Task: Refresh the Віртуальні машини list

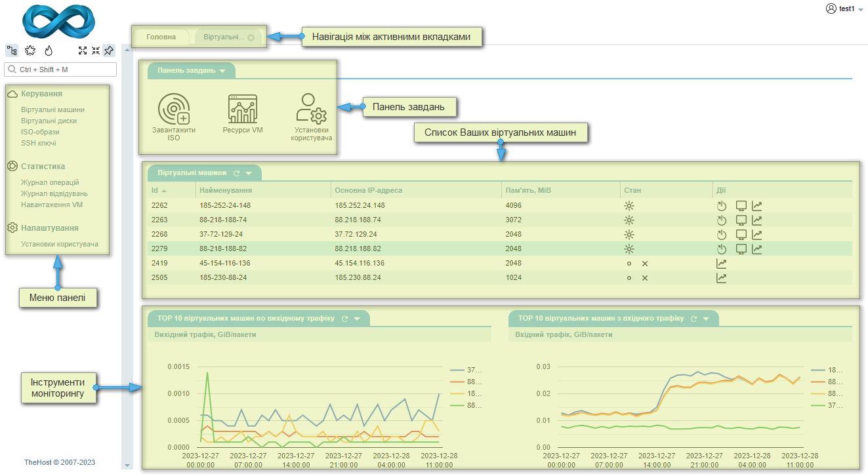Action: coord(238,173)
